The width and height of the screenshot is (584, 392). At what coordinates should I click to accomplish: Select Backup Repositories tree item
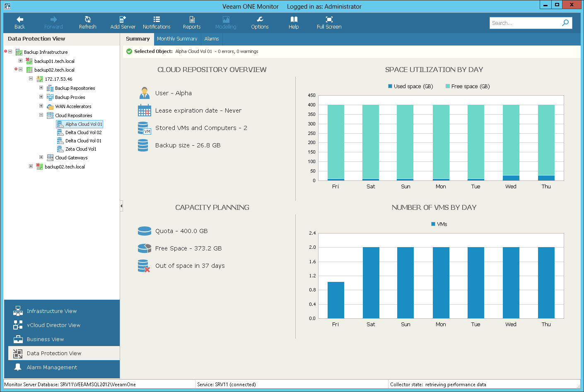pyautogui.click(x=75, y=88)
